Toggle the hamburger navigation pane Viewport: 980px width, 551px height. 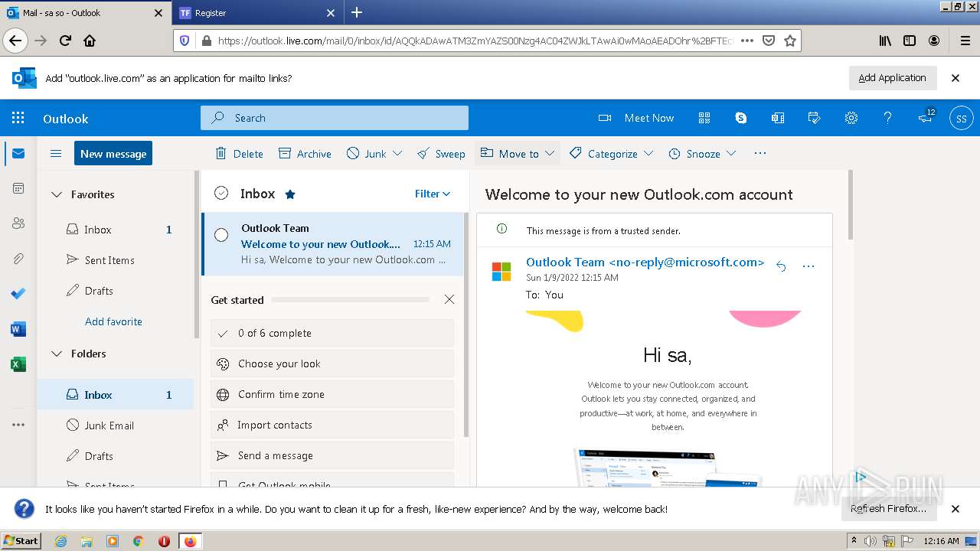55,153
